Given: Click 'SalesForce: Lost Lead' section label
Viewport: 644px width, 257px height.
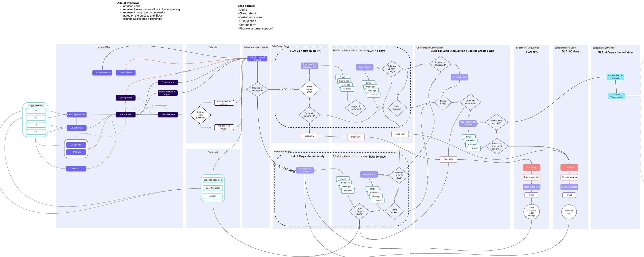Looking at the screenshot, I should tap(565, 48).
